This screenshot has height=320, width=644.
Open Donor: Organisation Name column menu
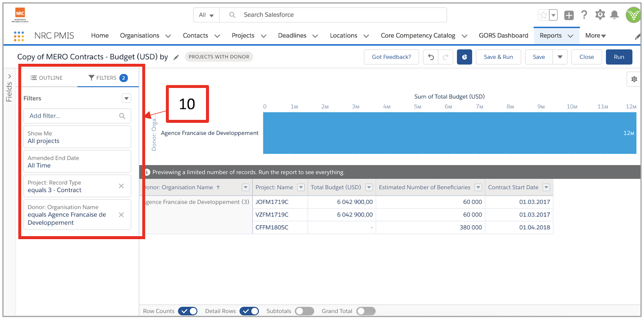pos(246,188)
